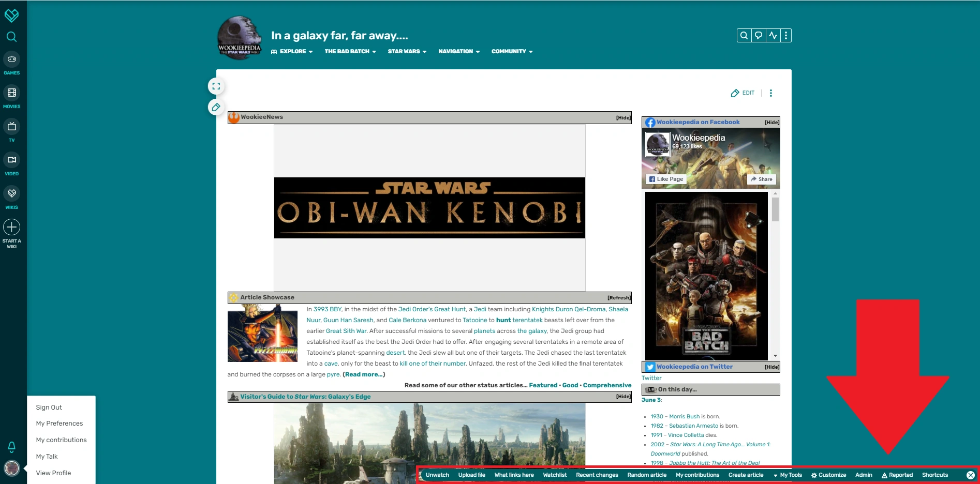Click Random article in bottom toolbar

click(x=647, y=475)
